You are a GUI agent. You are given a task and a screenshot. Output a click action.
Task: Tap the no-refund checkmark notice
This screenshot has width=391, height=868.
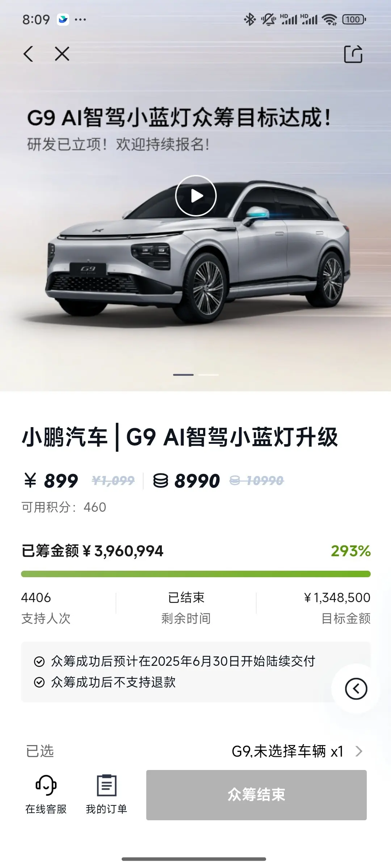[105, 682]
